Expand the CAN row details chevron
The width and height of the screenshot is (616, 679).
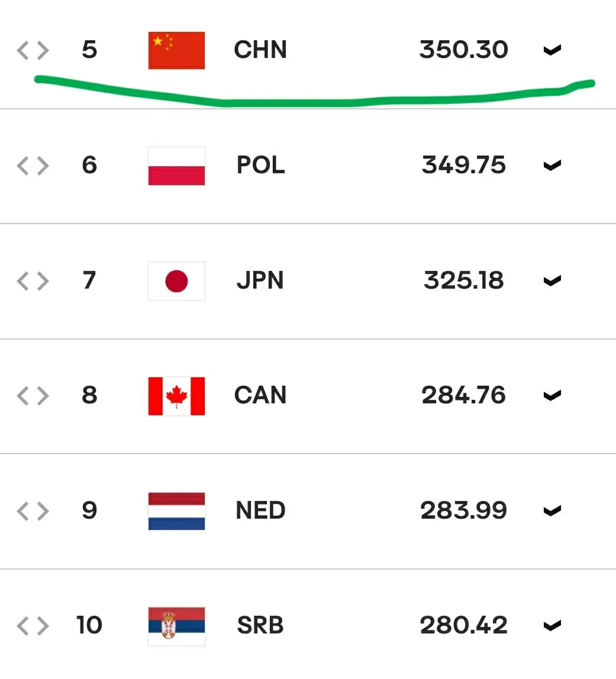[552, 395]
